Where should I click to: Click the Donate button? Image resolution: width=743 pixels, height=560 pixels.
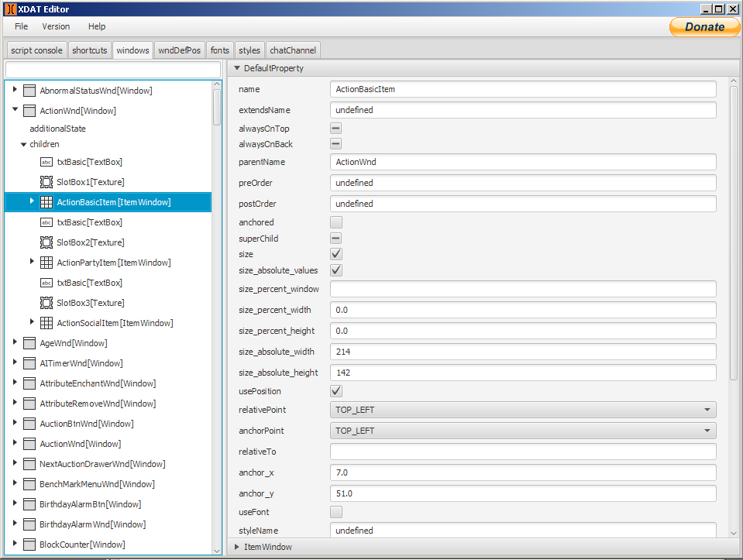click(x=703, y=26)
